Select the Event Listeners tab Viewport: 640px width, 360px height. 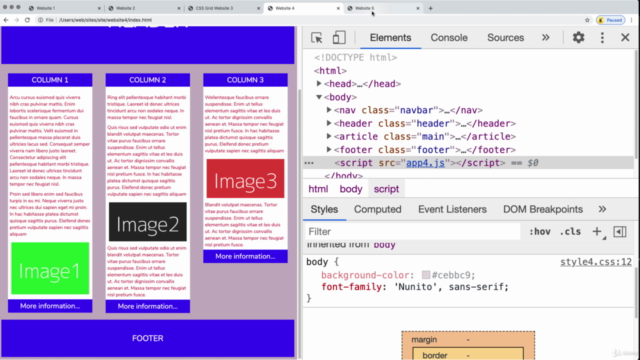[452, 209]
